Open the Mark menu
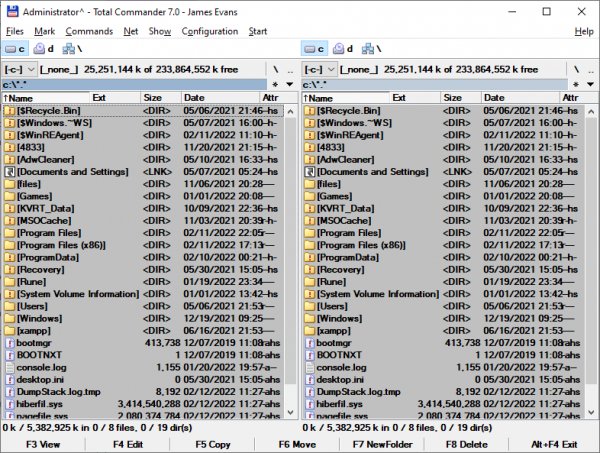The height and width of the screenshot is (453, 600). 44,31
